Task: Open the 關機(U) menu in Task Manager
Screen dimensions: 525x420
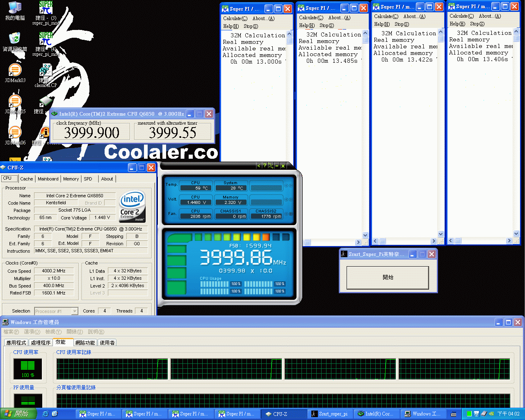Action: coord(75,332)
